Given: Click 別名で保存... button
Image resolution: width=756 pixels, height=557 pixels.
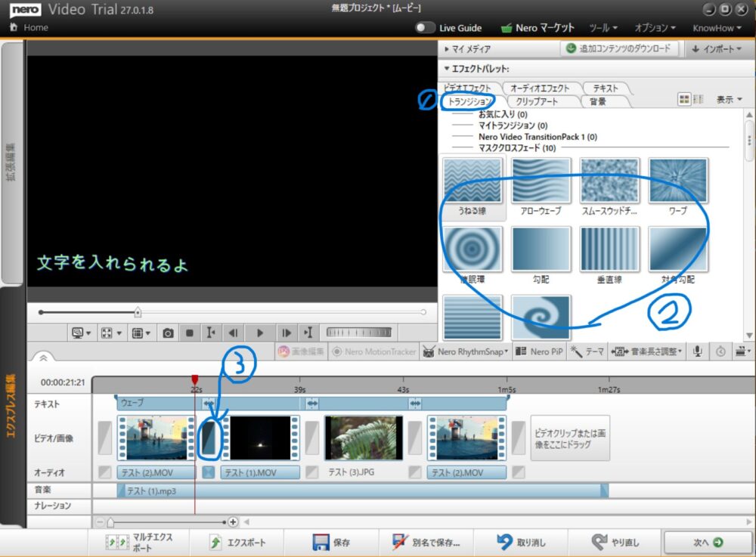Looking at the screenshot, I should (426, 543).
